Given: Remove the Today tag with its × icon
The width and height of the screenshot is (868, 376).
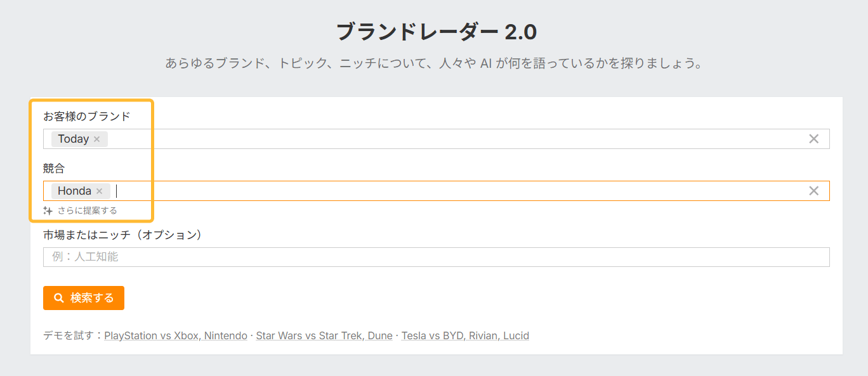Looking at the screenshot, I should (x=97, y=138).
